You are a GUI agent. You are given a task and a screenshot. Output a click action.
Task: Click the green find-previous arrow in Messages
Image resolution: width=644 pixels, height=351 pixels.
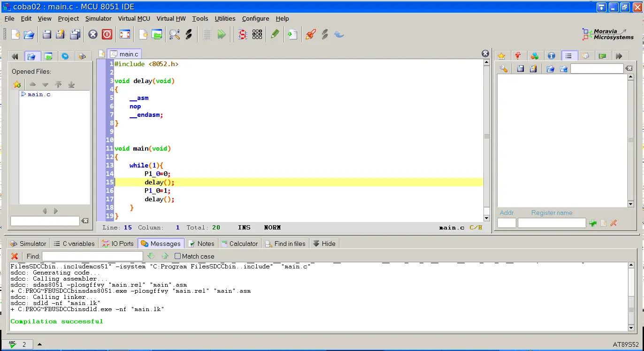coord(151,256)
